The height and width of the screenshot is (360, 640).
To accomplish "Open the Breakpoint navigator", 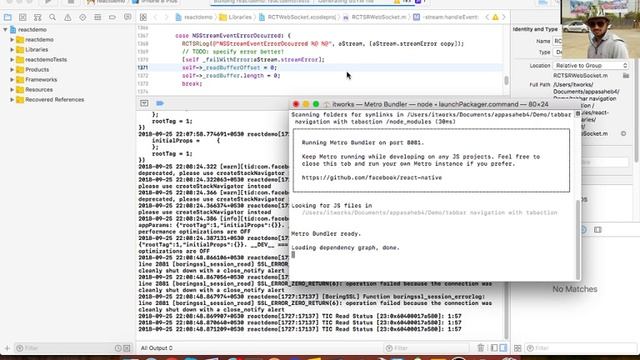I will pos(112,17).
